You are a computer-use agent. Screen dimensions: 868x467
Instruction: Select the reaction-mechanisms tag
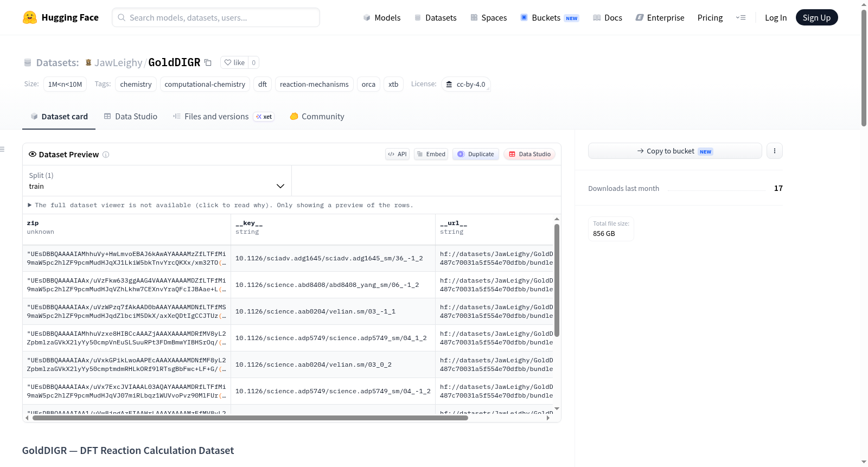coord(314,84)
